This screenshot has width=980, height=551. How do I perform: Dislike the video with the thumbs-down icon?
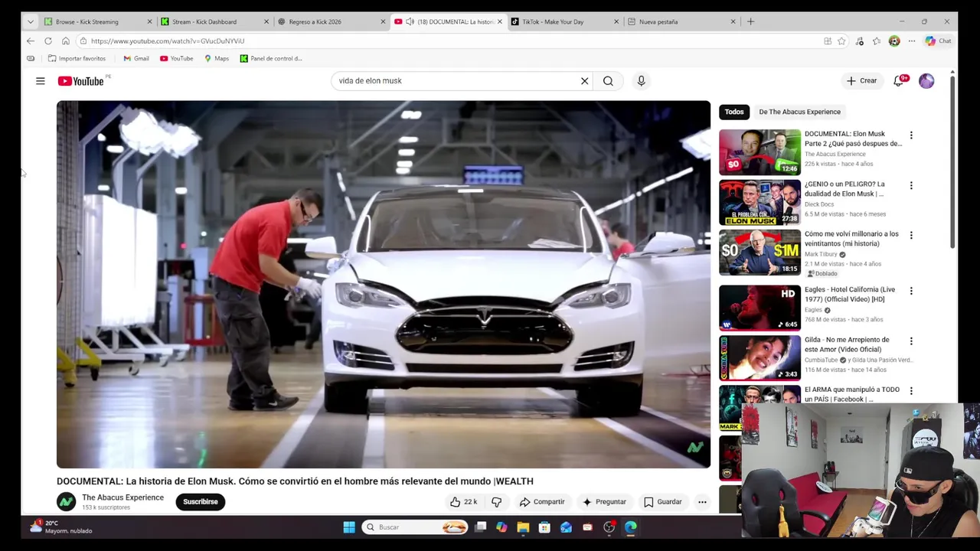pyautogui.click(x=496, y=502)
